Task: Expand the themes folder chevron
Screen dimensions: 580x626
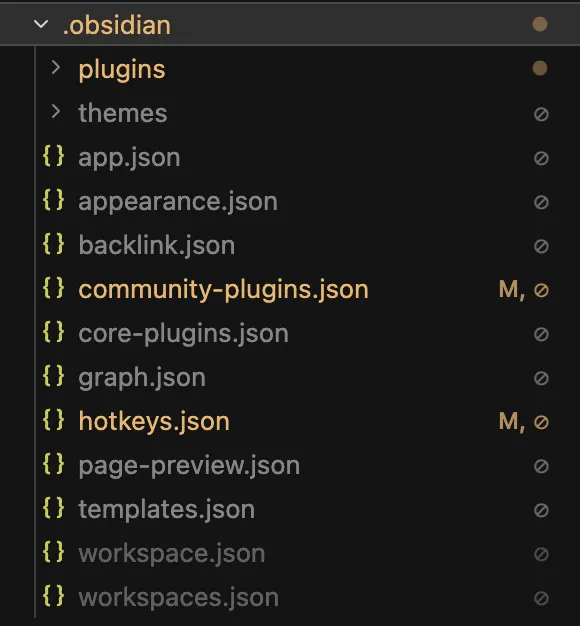Action: point(56,112)
